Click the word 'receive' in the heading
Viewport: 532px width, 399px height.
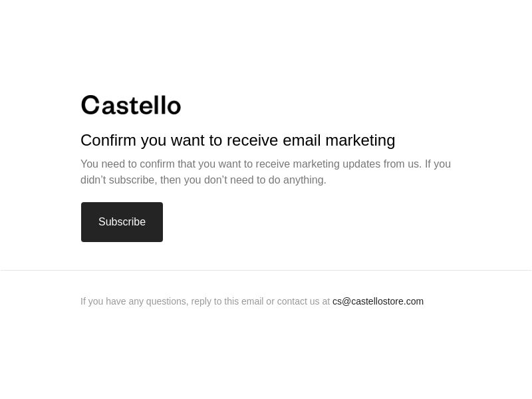pyautogui.click(x=252, y=140)
